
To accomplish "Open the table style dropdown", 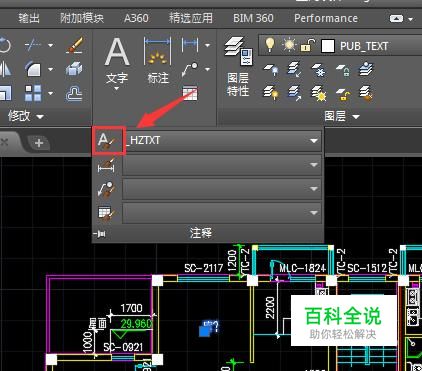I will coord(222,213).
